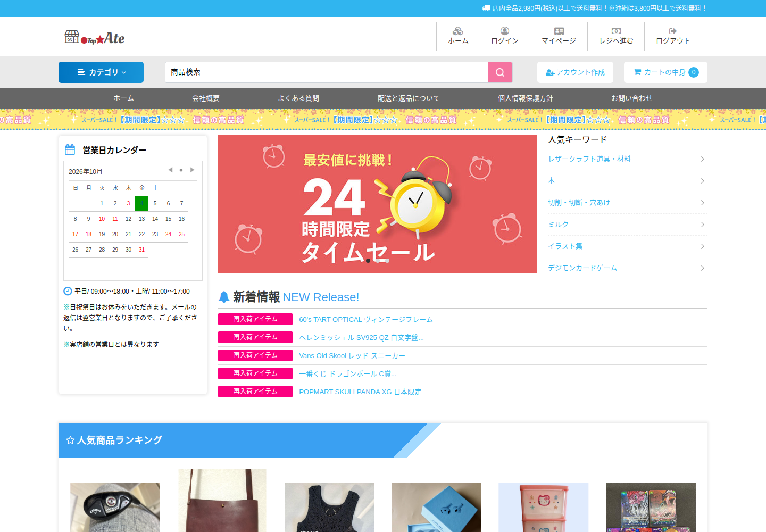Click the TopAte store logo
The height and width of the screenshot is (532, 766).
pyautogui.click(x=95, y=37)
